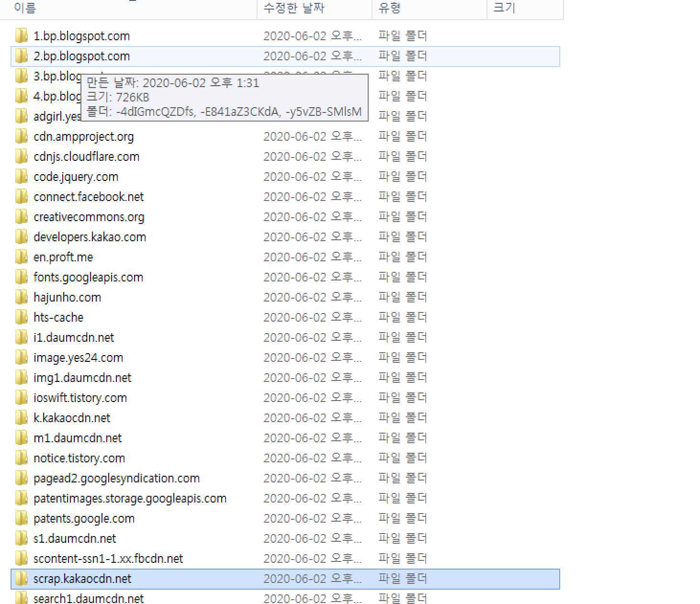Click the s1.daumcdn.net folder icon

(x=21, y=538)
